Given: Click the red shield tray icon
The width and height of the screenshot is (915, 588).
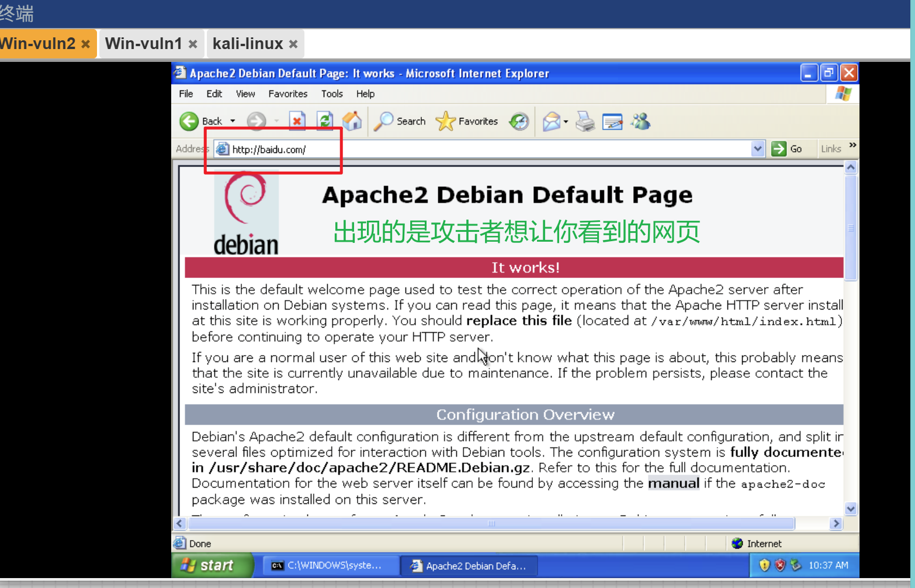Looking at the screenshot, I should (x=780, y=565).
